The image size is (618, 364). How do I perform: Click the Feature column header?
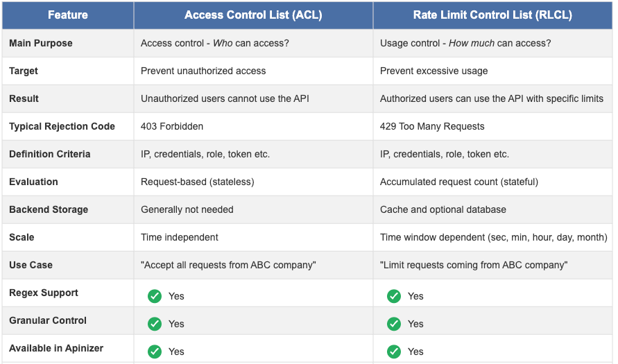(67, 15)
